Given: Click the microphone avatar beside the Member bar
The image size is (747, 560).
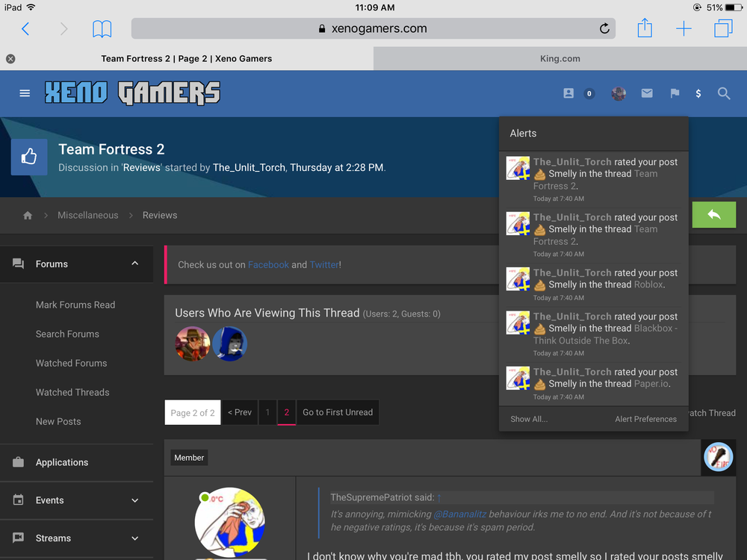Looking at the screenshot, I should (719, 457).
